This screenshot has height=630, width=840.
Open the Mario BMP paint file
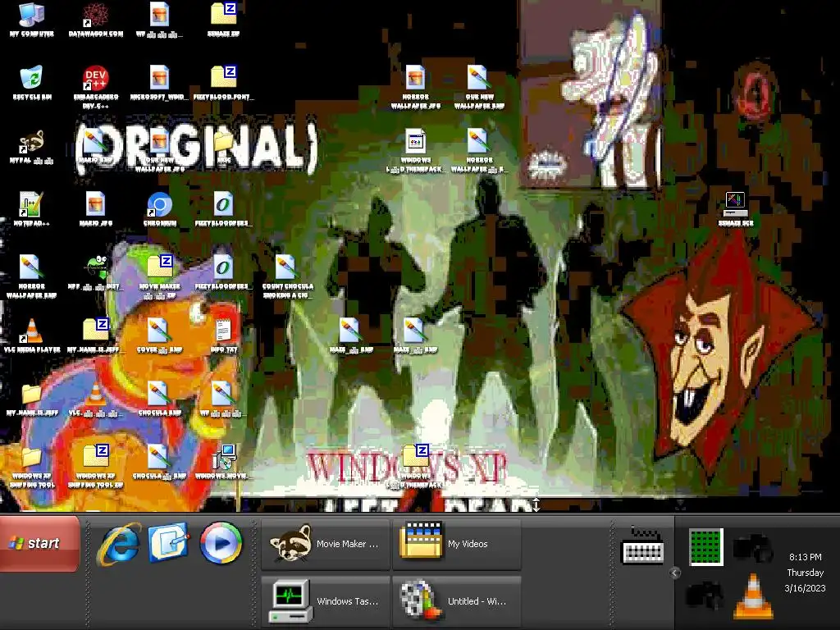tap(95, 146)
